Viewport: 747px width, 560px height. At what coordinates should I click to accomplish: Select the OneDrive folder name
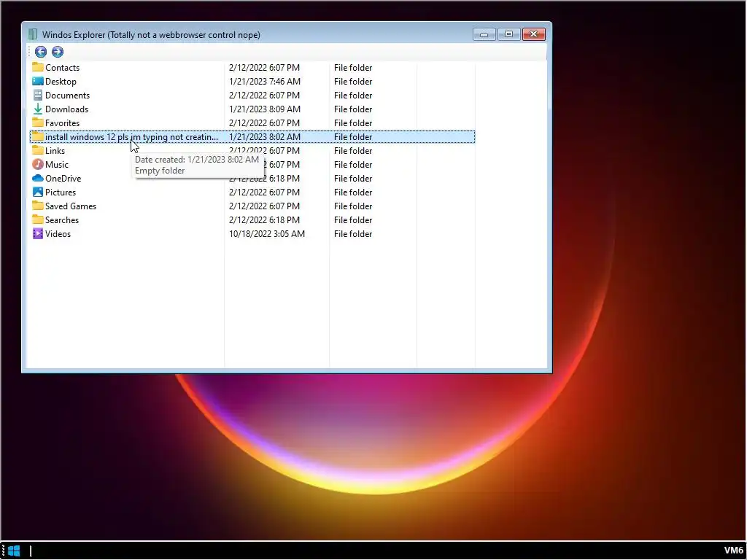click(x=63, y=178)
